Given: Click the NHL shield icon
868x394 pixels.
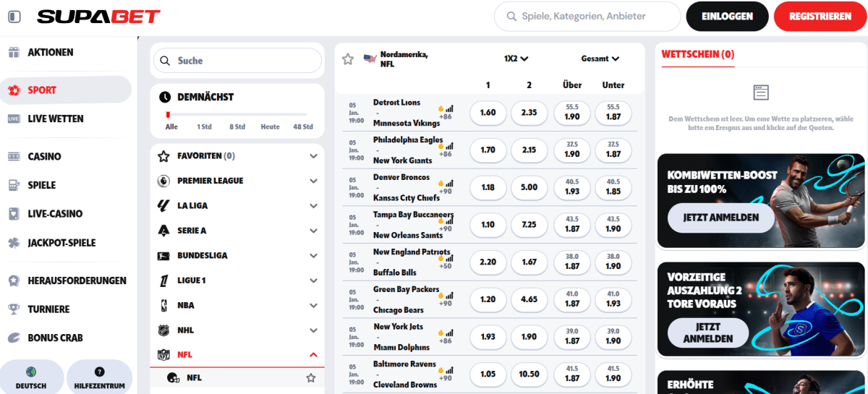Looking at the screenshot, I should (x=163, y=330).
